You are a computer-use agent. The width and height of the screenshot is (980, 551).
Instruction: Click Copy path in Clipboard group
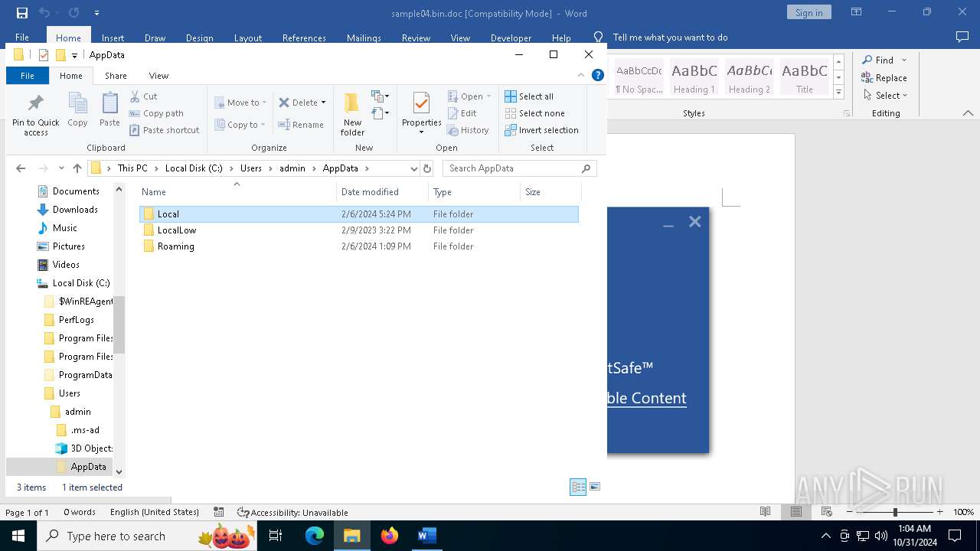(x=156, y=113)
